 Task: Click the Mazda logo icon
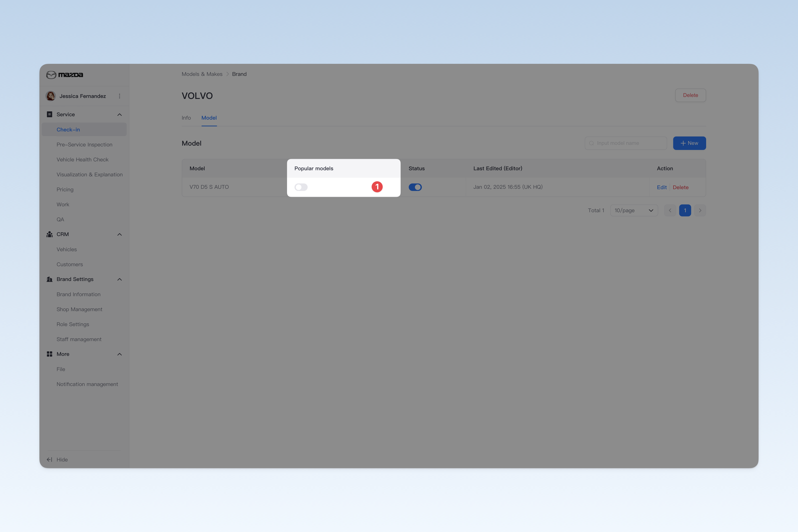pyautogui.click(x=51, y=75)
